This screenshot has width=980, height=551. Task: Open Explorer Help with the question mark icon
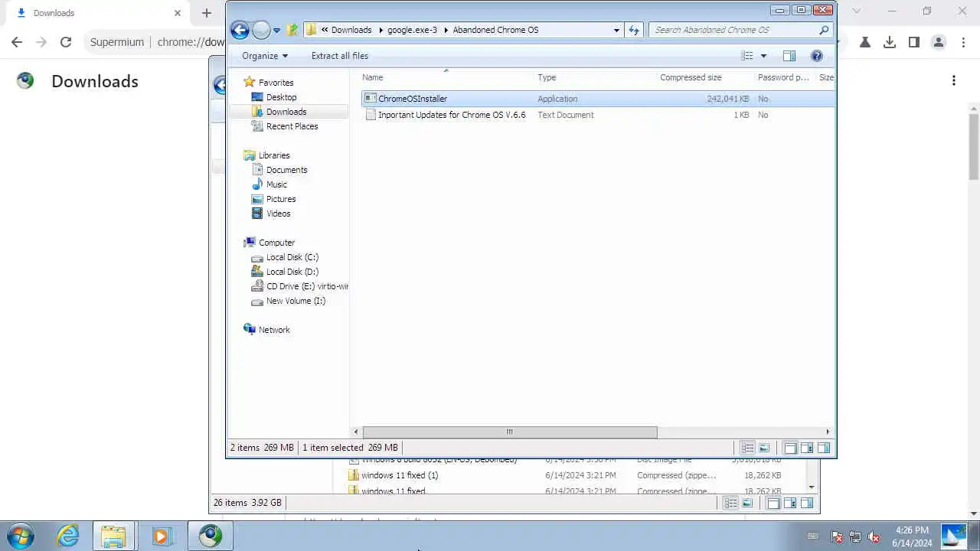817,56
